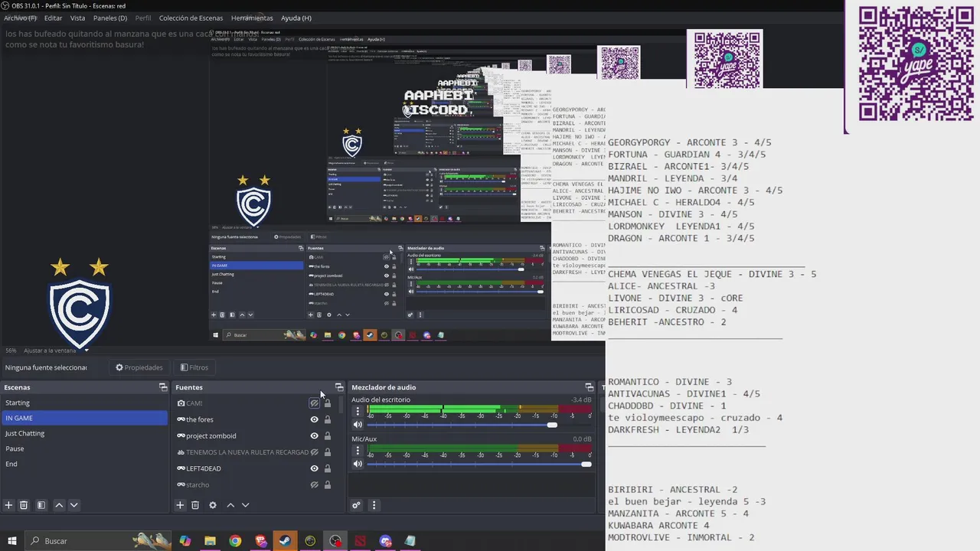Open audio mixer three-dot menu beside gears

pyautogui.click(x=374, y=505)
